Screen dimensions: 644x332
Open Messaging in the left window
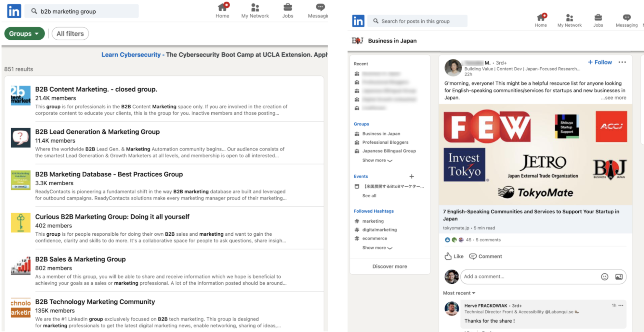tap(318, 11)
